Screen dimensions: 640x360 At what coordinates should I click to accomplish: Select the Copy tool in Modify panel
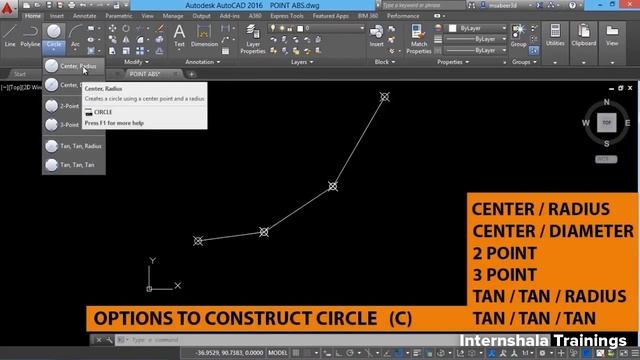[x=112, y=40]
